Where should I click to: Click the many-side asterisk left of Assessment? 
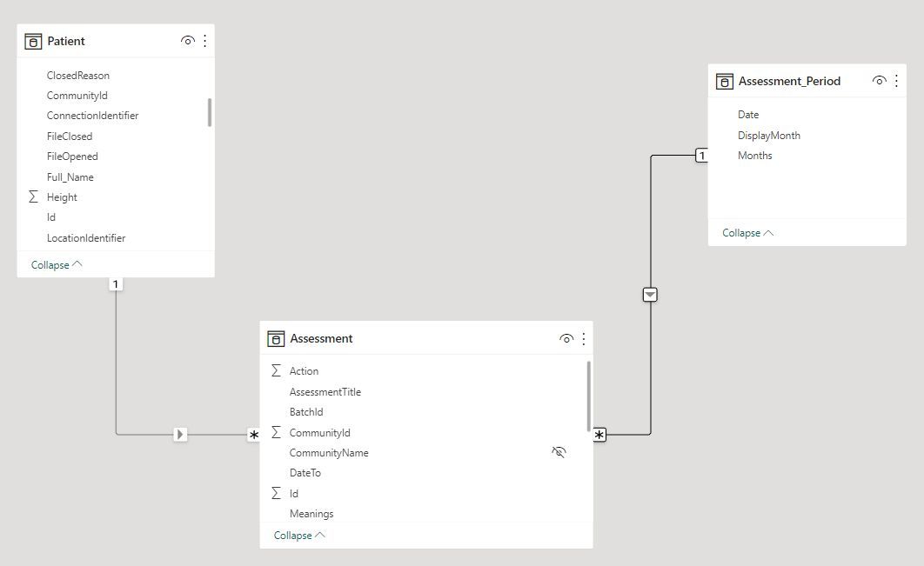tap(253, 436)
